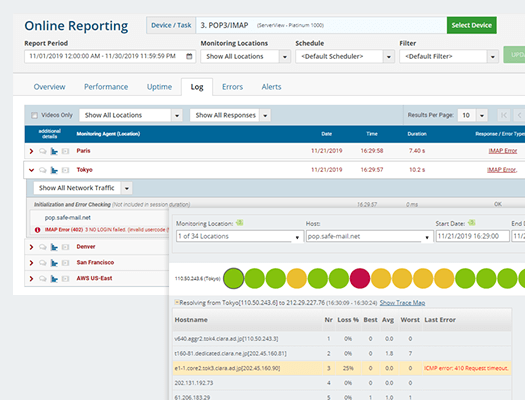Open the waterfall chart icon for AWS US-East
Image resolution: width=525 pixels, height=400 pixels.
coord(54,278)
